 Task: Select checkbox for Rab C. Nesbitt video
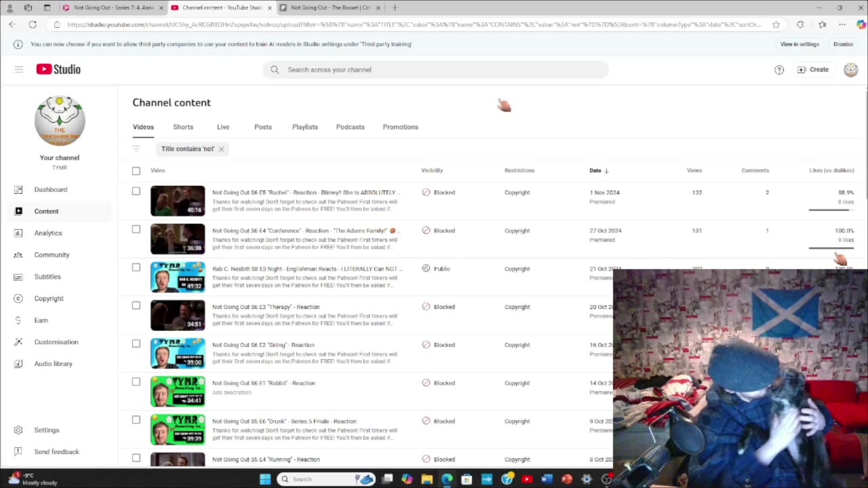point(136,267)
